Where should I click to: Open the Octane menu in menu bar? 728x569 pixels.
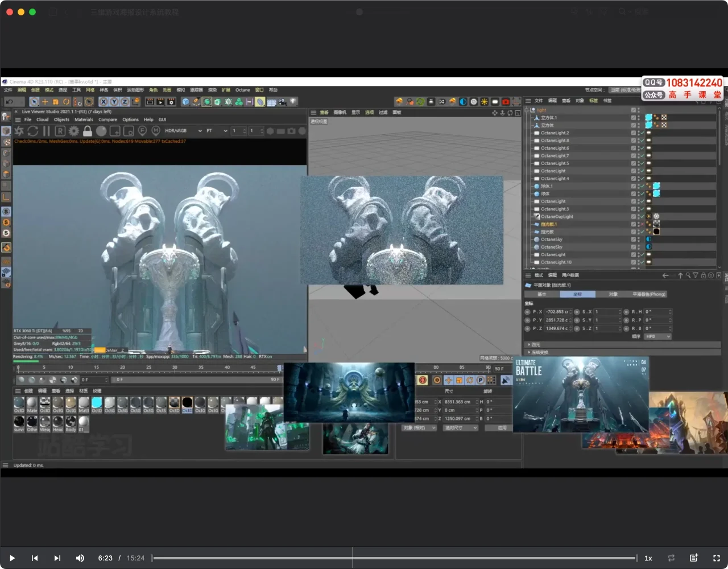243,90
